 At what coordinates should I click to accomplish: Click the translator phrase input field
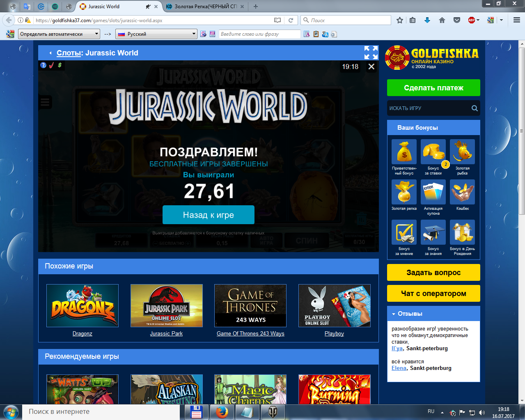[x=259, y=34]
